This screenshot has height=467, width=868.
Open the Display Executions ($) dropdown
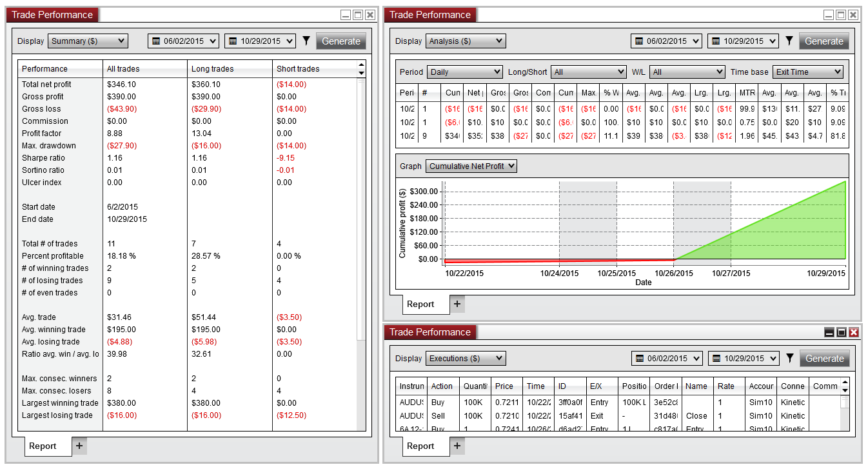pos(466,359)
